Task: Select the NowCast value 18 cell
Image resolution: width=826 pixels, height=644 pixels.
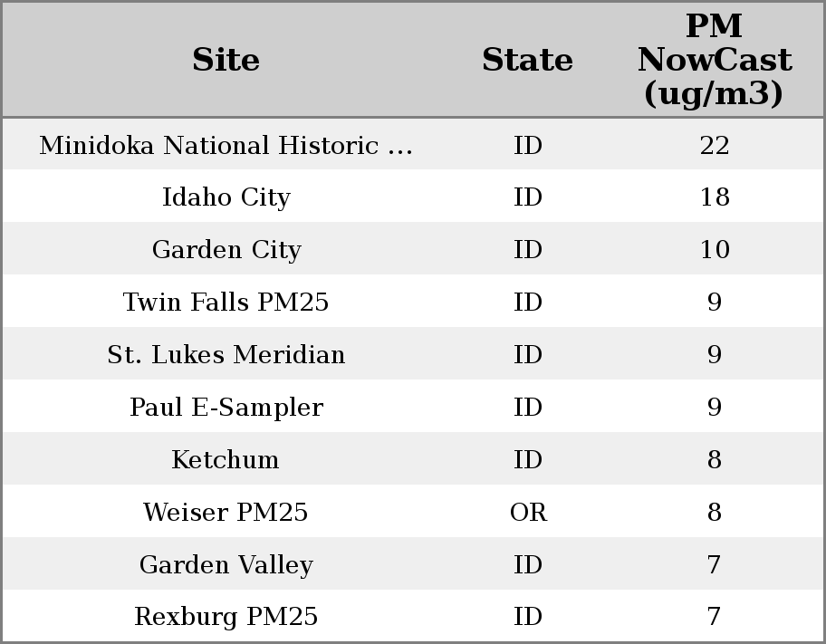Action: coord(714,197)
